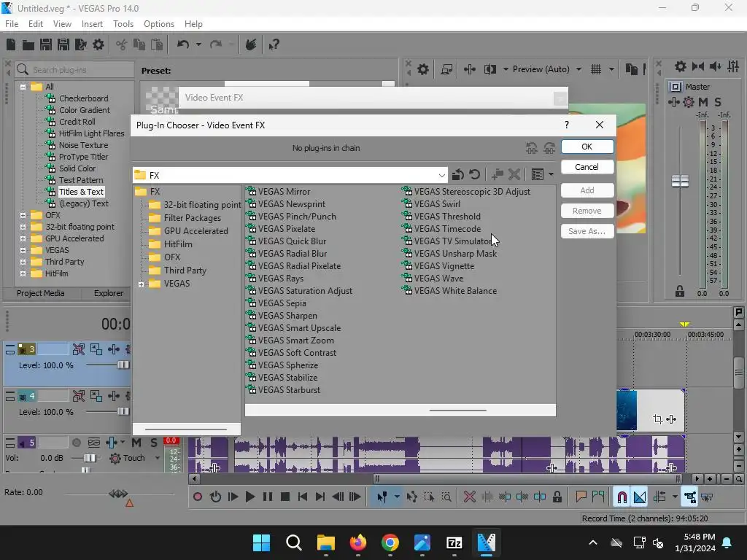Click the Stop button in transport bar

click(285, 497)
